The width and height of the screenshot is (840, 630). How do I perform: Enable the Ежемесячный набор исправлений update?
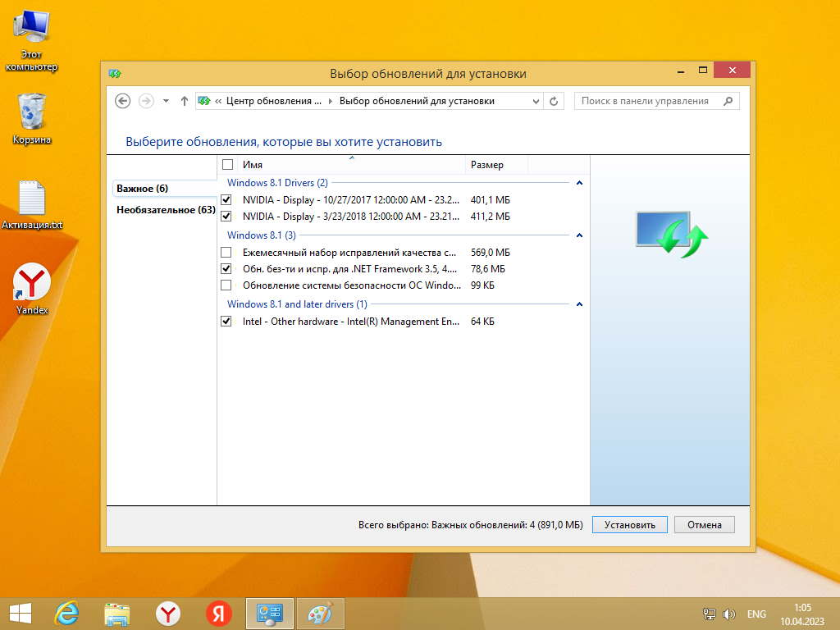(x=226, y=252)
